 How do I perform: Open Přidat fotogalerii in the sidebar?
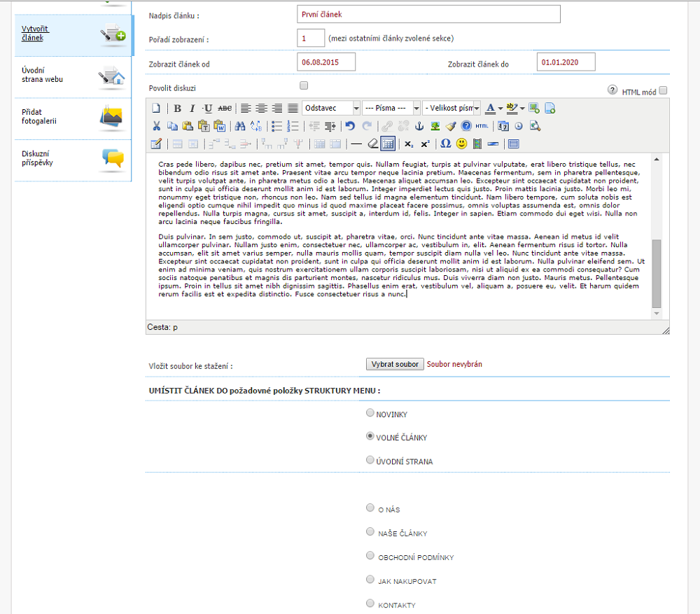click(73, 118)
